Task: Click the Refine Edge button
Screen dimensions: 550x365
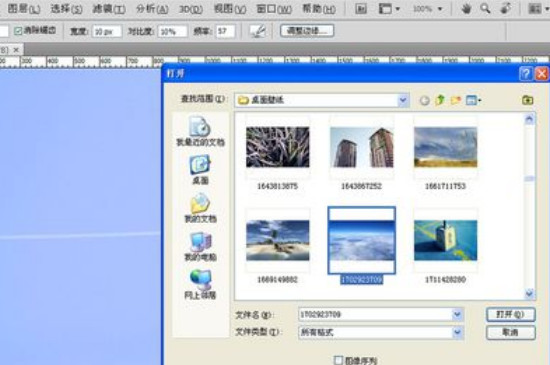Action: pos(307,31)
